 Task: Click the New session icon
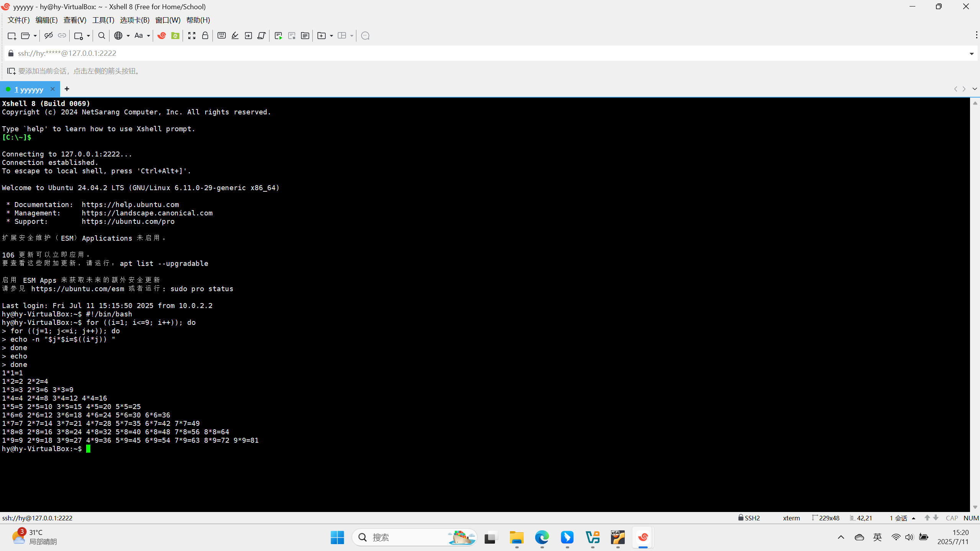point(11,36)
